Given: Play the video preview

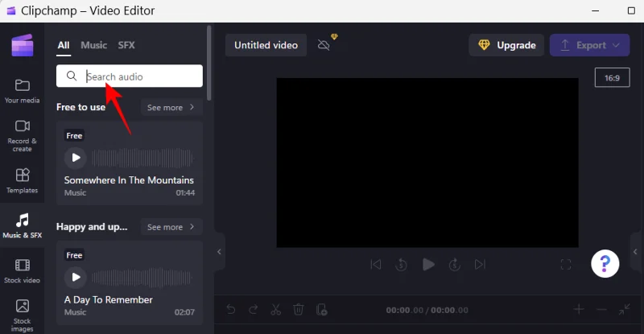Looking at the screenshot, I should click(428, 265).
